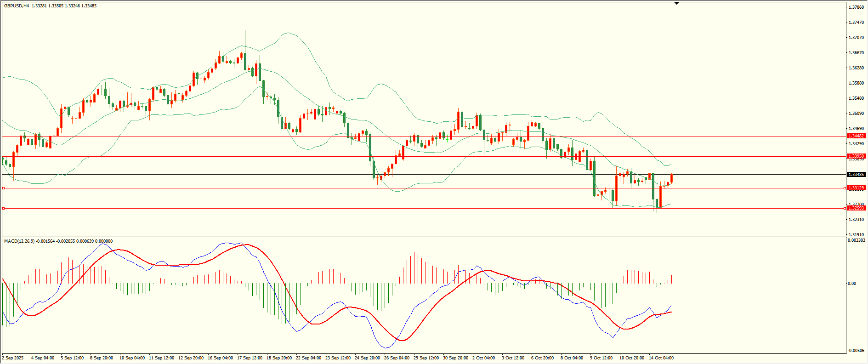Click the 2 Oct 04:00 date label
The height and width of the screenshot is (364, 868).
point(483,358)
